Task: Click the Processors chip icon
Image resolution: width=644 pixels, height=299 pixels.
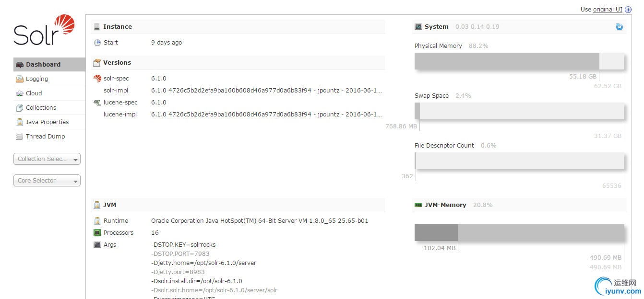Action: 97,233
